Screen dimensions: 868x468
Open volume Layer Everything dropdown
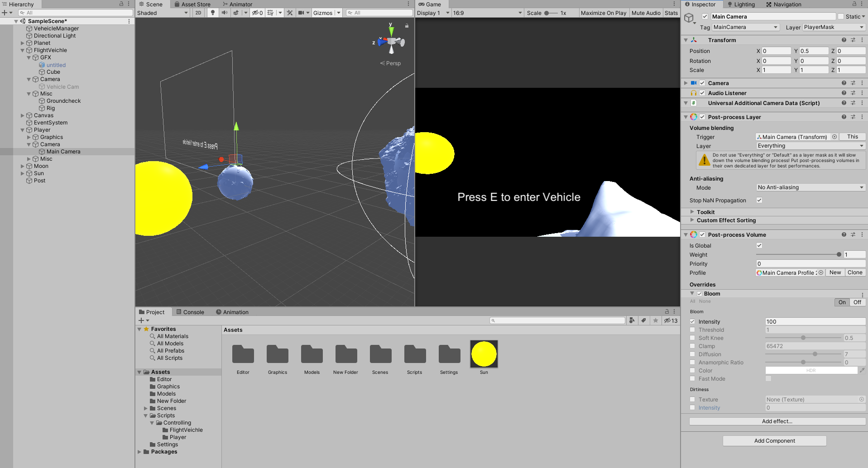810,146
